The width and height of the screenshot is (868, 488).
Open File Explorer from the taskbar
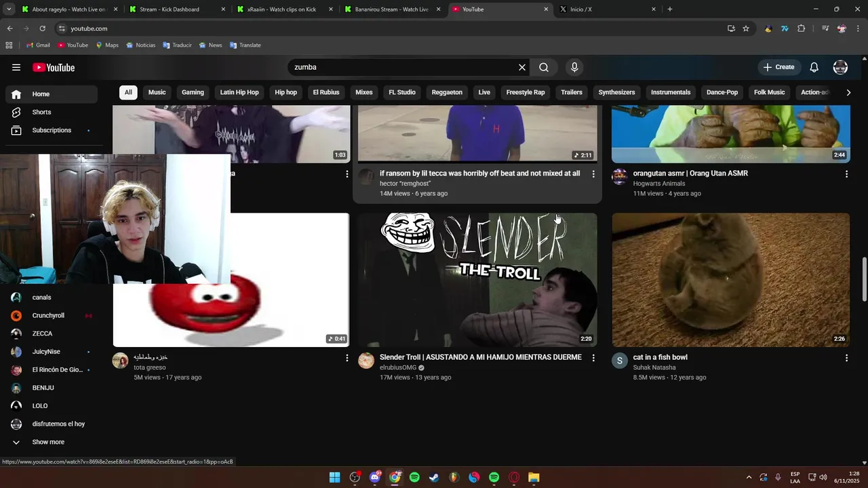(534, 478)
